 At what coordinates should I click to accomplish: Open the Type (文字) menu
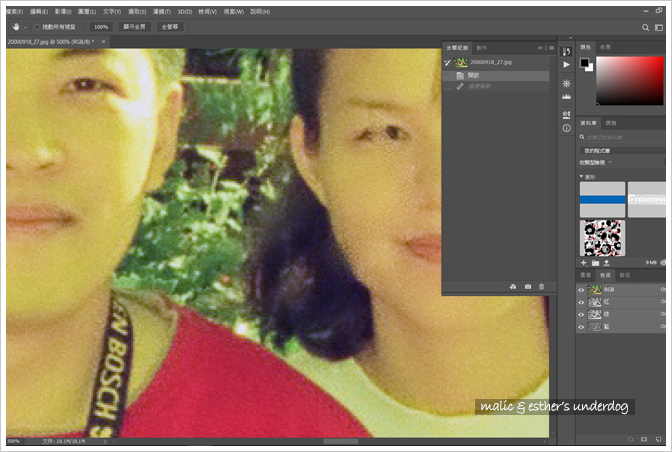point(112,12)
